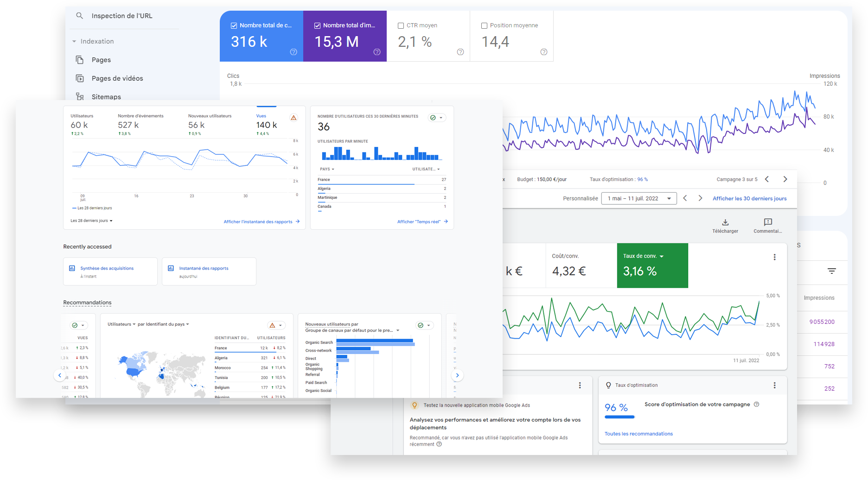Open the Utilisateurs dropdown on the map card
This screenshot has width=868, height=480.
tap(121, 324)
